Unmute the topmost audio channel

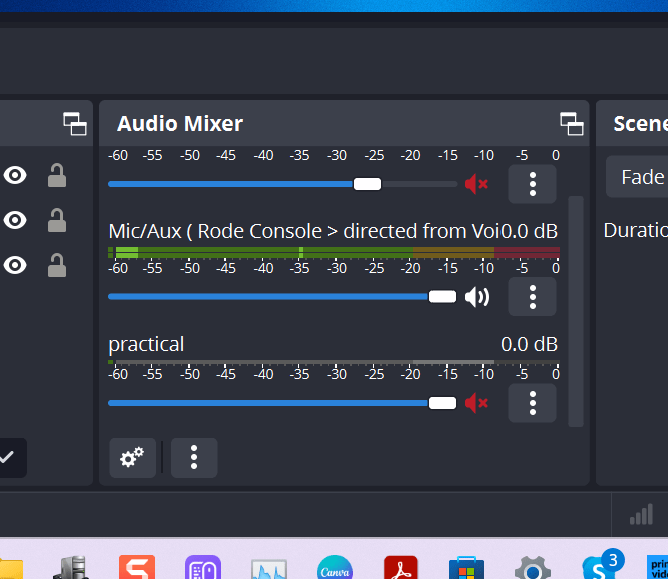[x=476, y=184]
